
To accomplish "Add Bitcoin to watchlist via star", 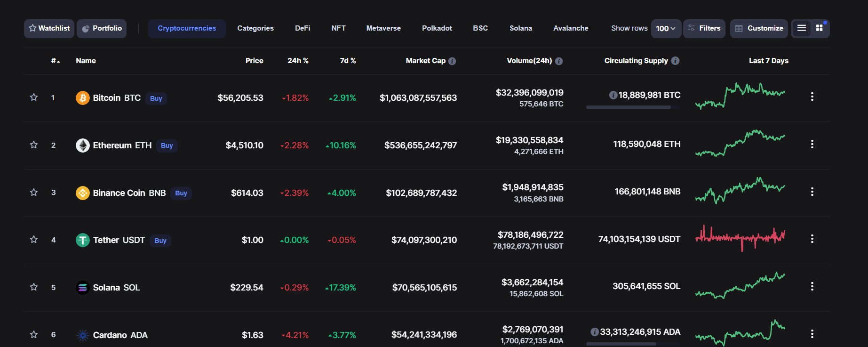I will [x=34, y=97].
